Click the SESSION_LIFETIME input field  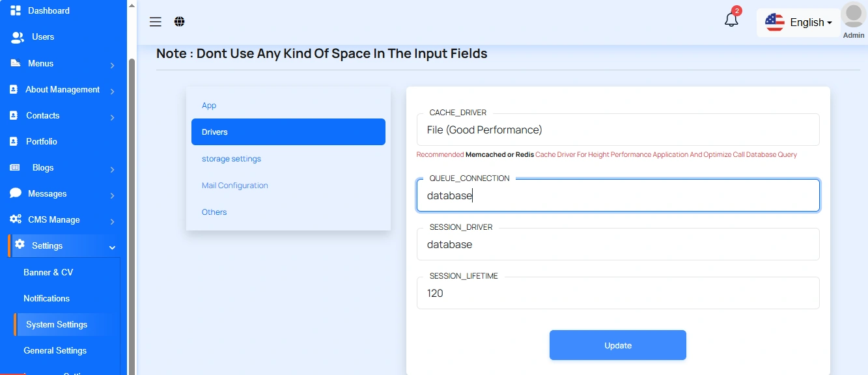(617, 294)
